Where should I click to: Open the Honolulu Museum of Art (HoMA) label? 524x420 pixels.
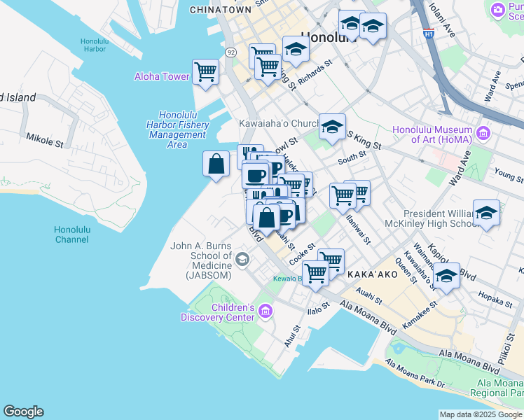[432, 134]
